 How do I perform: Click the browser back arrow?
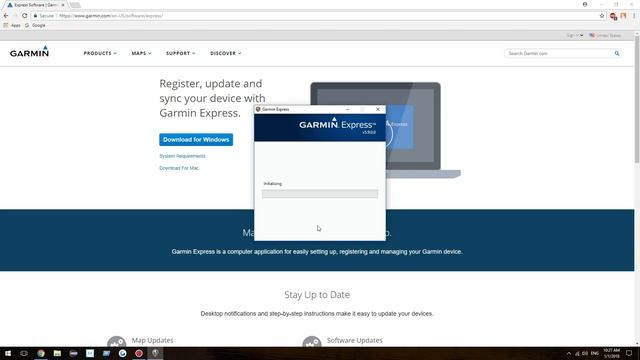point(6,16)
